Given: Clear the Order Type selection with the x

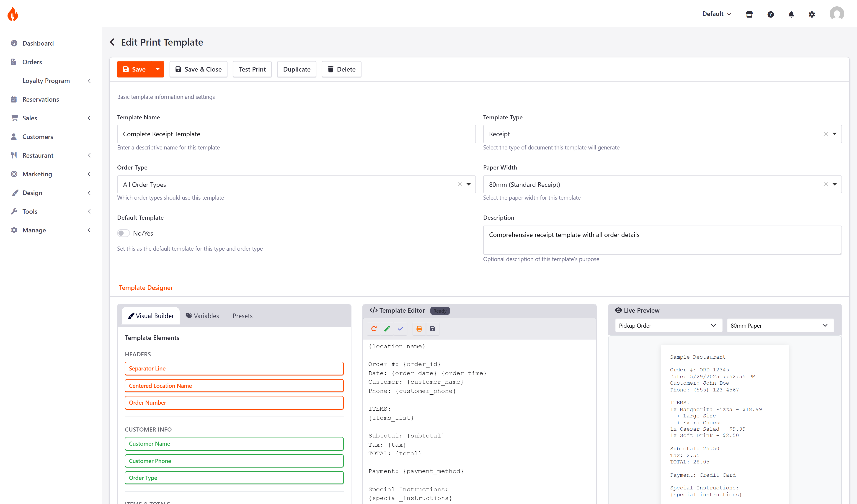Looking at the screenshot, I should pyautogui.click(x=460, y=184).
